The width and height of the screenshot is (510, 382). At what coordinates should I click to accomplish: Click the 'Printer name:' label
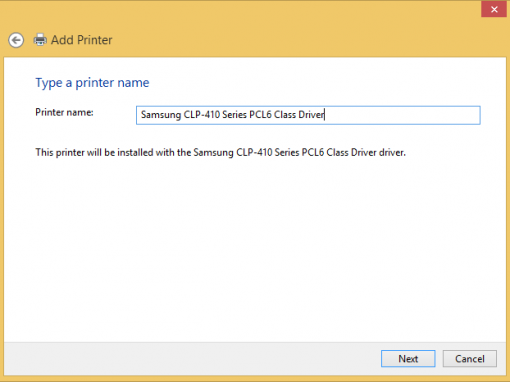[64, 112]
